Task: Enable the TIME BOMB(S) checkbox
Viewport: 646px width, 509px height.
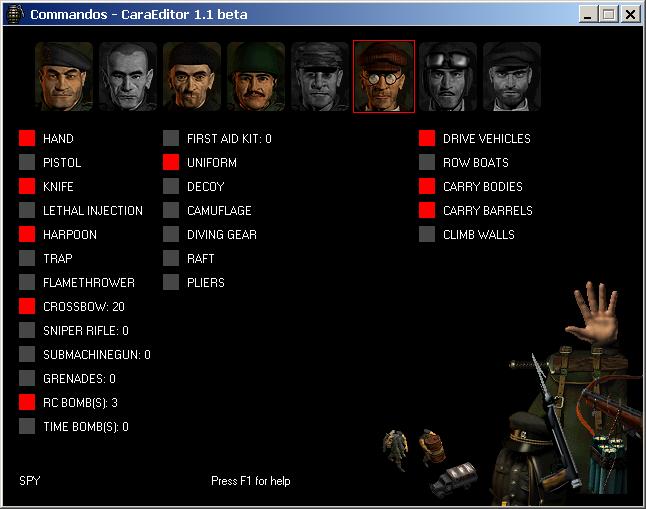Action: click(27, 426)
